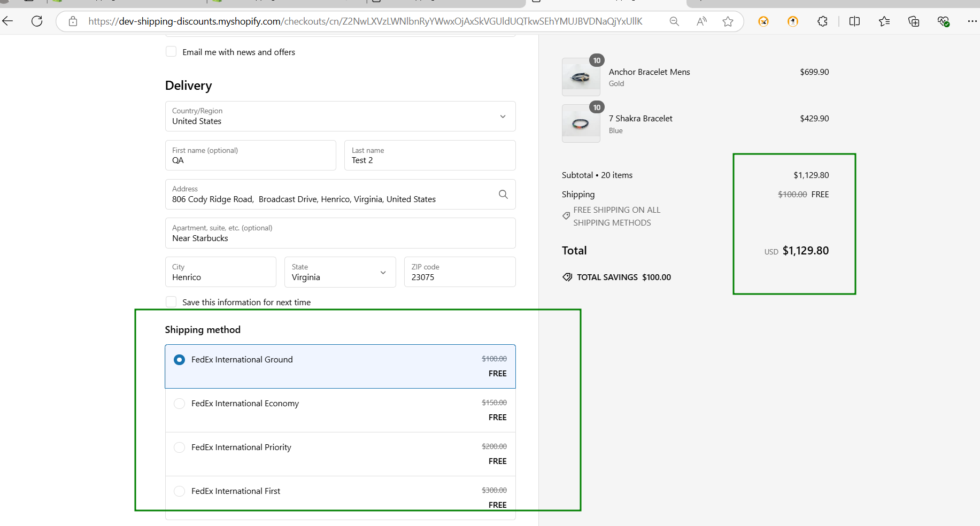This screenshot has height=526, width=980.
Task: Click the ZIP code field
Action: 459,273
